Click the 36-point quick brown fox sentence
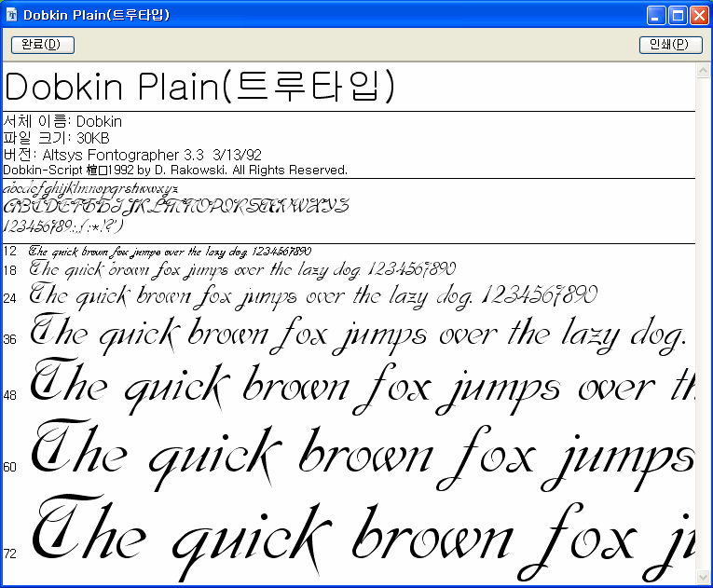 click(358, 334)
